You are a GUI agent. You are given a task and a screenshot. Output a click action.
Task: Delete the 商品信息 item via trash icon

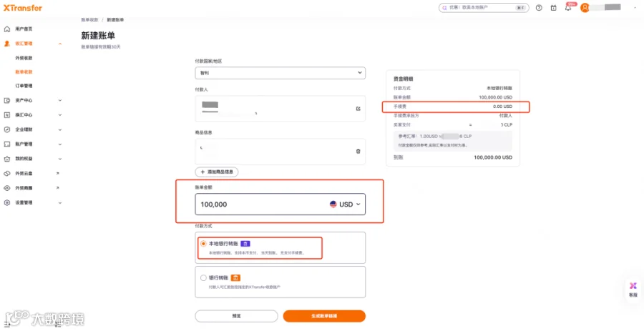coord(358,152)
